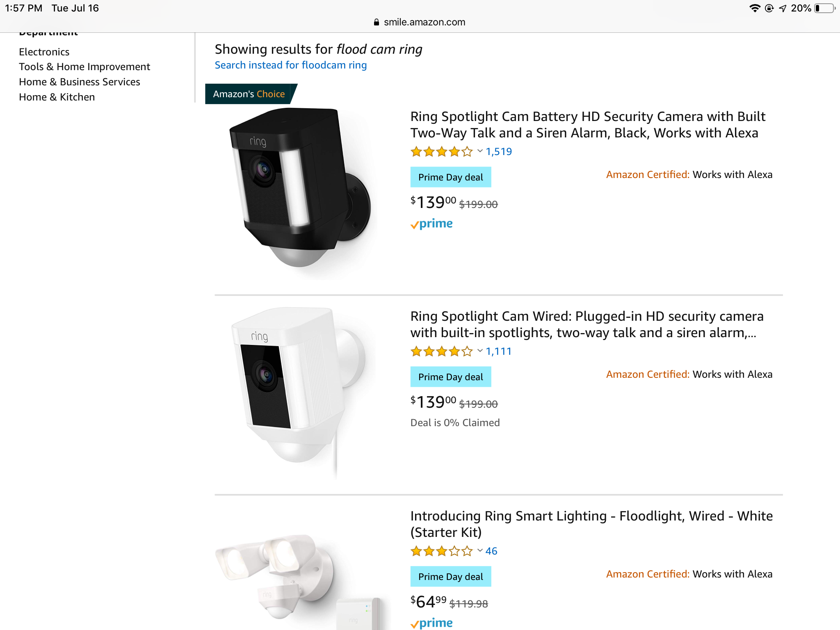
Task: Tap the Wi-Fi status icon
Action: point(755,8)
